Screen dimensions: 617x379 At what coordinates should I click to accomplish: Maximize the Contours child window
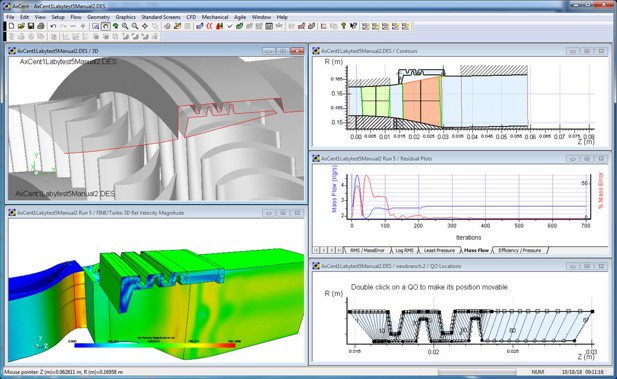[x=587, y=51]
